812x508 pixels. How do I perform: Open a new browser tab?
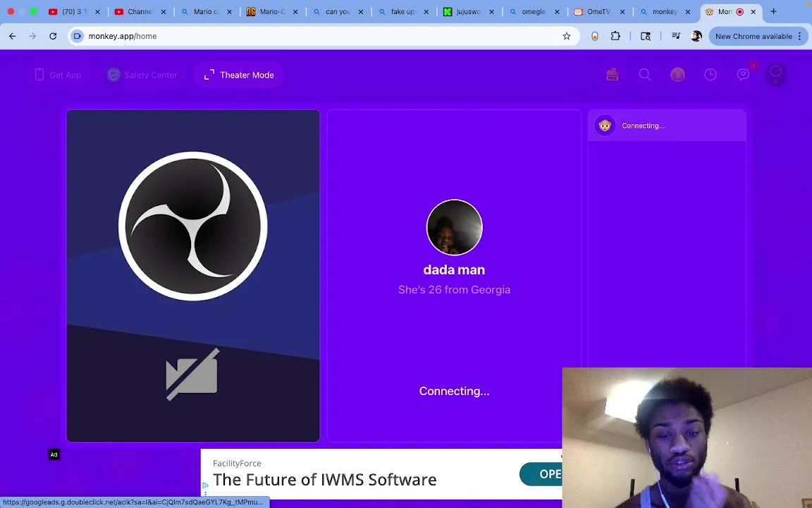pos(773,11)
